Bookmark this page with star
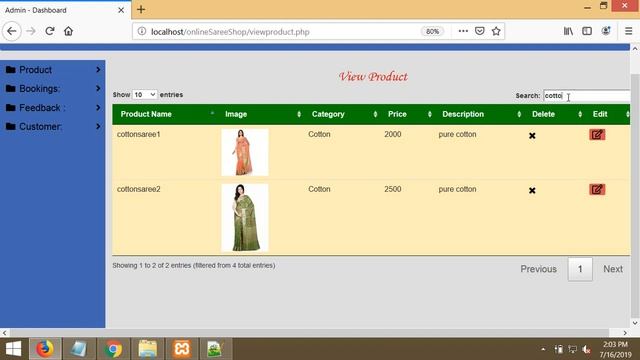Viewport: 640px width, 360px height. pyautogui.click(x=496, y=31)
